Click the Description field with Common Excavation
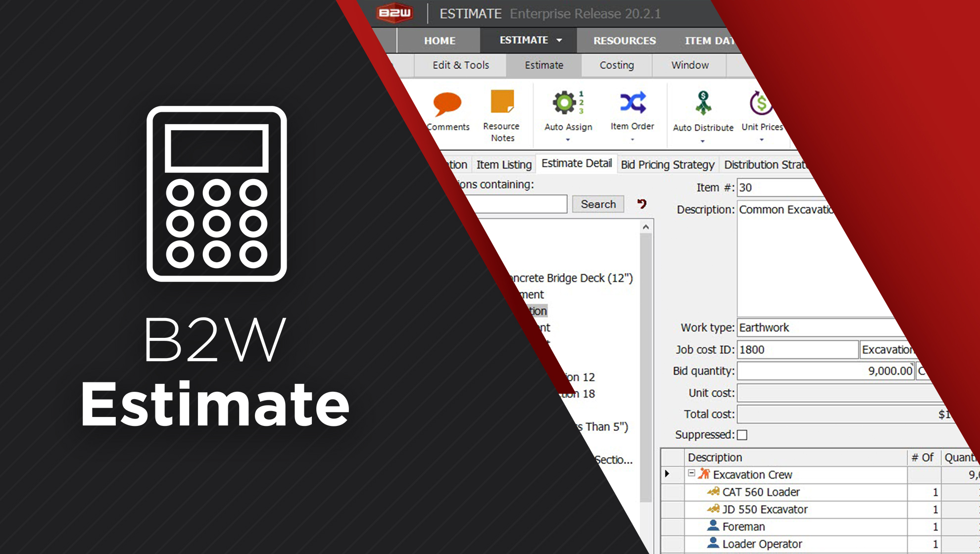 (812, 258)
